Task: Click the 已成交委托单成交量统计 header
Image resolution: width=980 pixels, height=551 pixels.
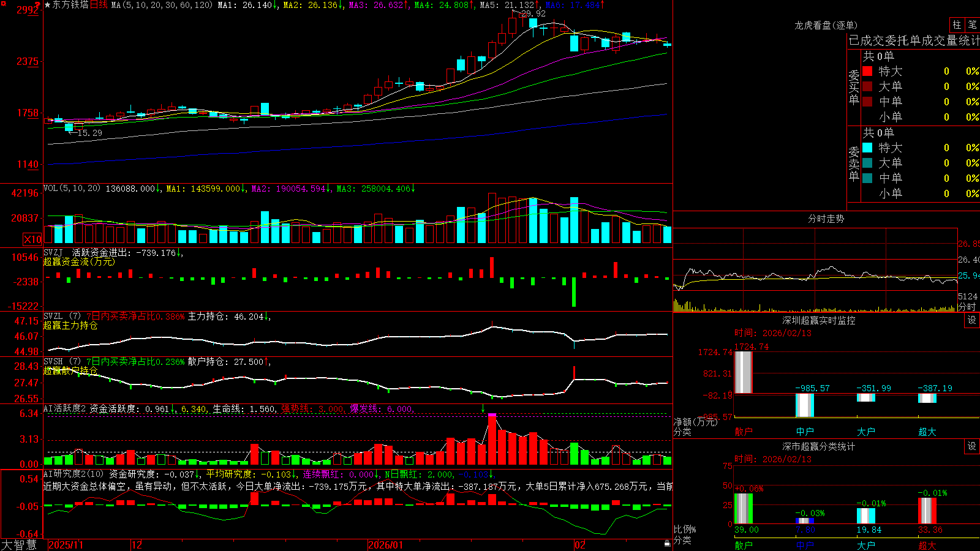Action: [914, 40]
